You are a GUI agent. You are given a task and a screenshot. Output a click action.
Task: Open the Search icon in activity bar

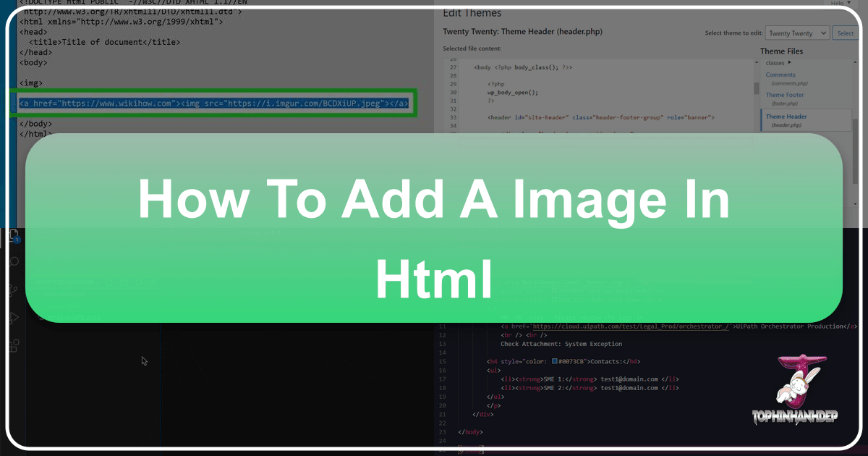(x=15, y=262)
